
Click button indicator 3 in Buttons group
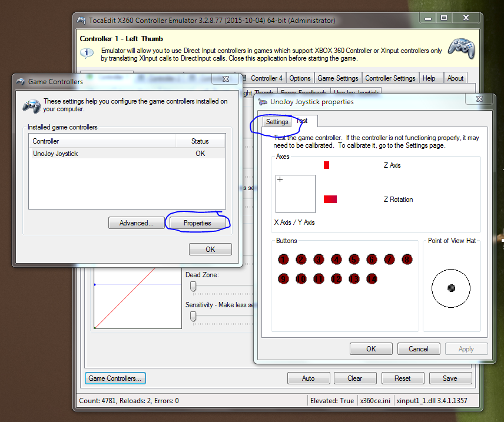point(319,260)
